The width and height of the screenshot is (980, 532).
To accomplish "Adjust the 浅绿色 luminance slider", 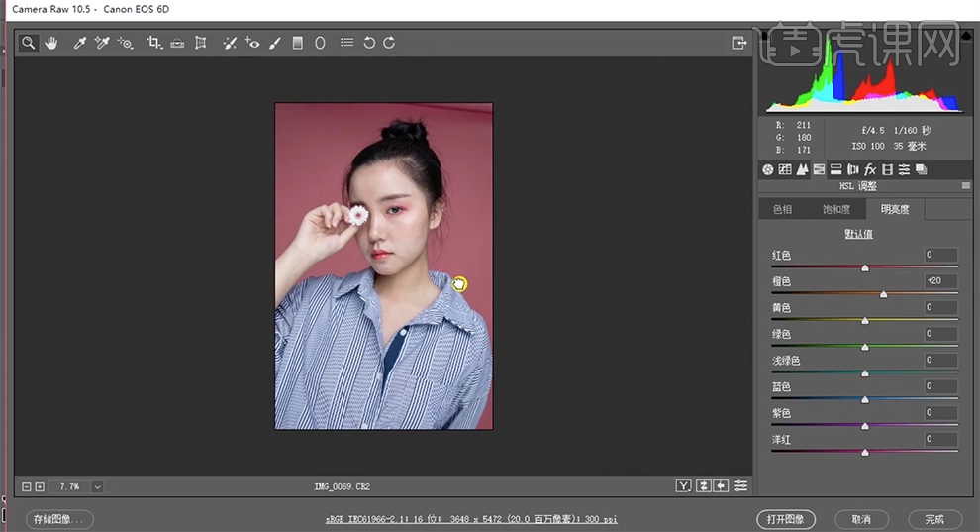I will [x=865, y=373].
